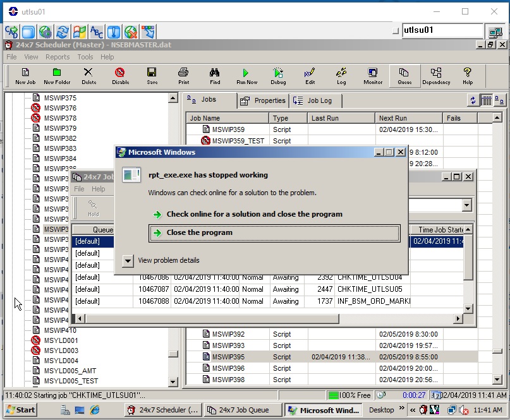Click the yellow question mark Help icon
This screenshot has width=510, height=420.
468,76
